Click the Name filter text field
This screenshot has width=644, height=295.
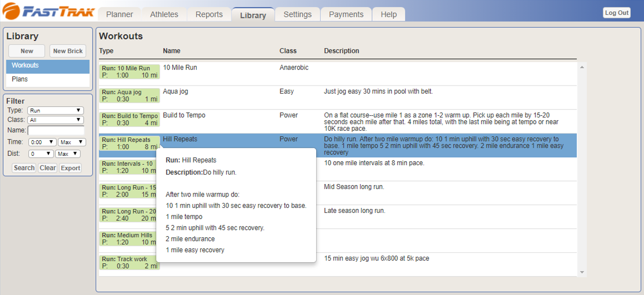point(56,131)
